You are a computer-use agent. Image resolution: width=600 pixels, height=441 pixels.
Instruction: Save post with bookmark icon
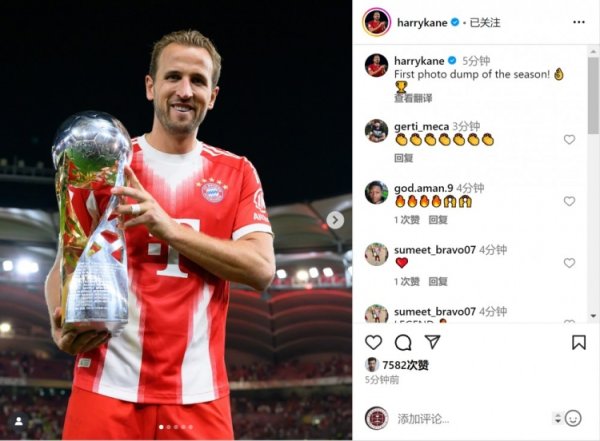coord(579,342)
